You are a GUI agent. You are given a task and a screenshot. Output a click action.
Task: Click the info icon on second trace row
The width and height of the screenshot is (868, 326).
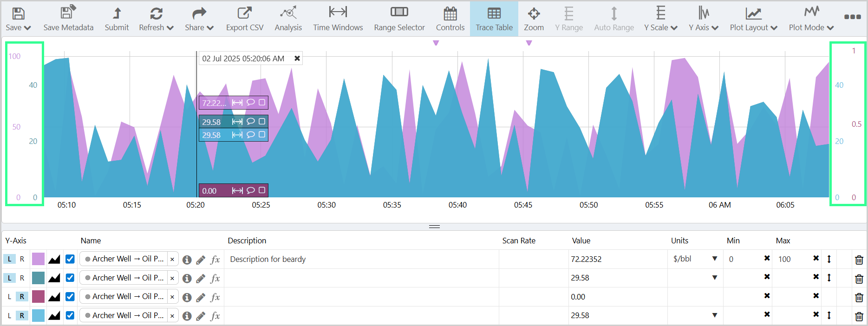(x=187, y=279)
